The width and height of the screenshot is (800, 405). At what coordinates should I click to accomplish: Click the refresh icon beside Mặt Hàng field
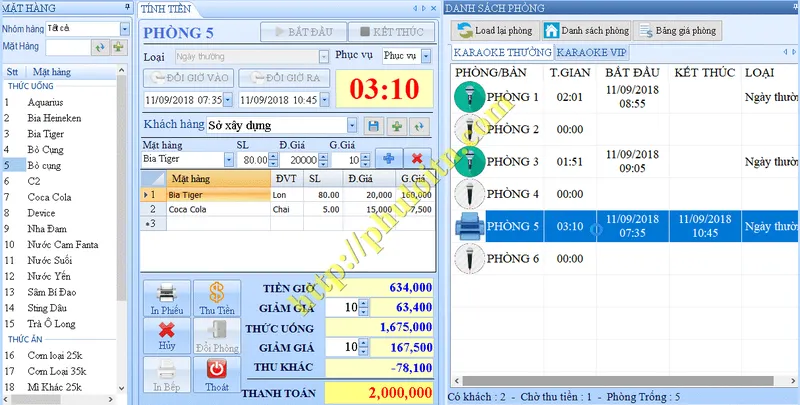click(100, 47)
